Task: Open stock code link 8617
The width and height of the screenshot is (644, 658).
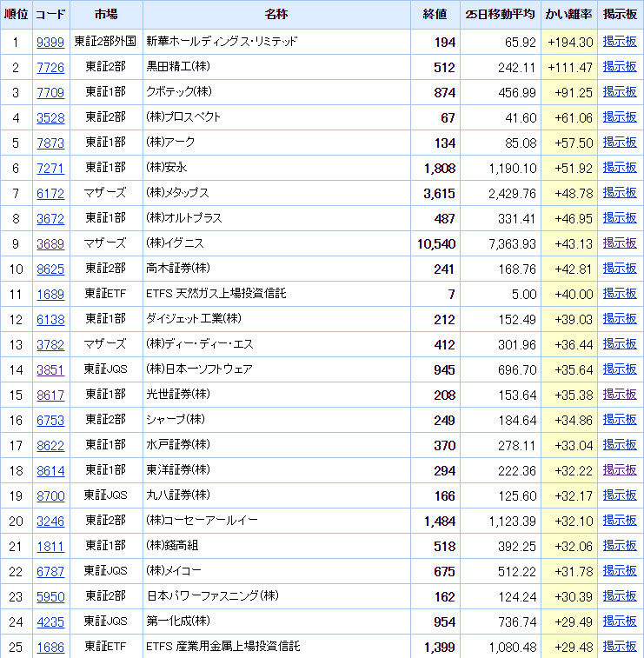Action: 50,395
